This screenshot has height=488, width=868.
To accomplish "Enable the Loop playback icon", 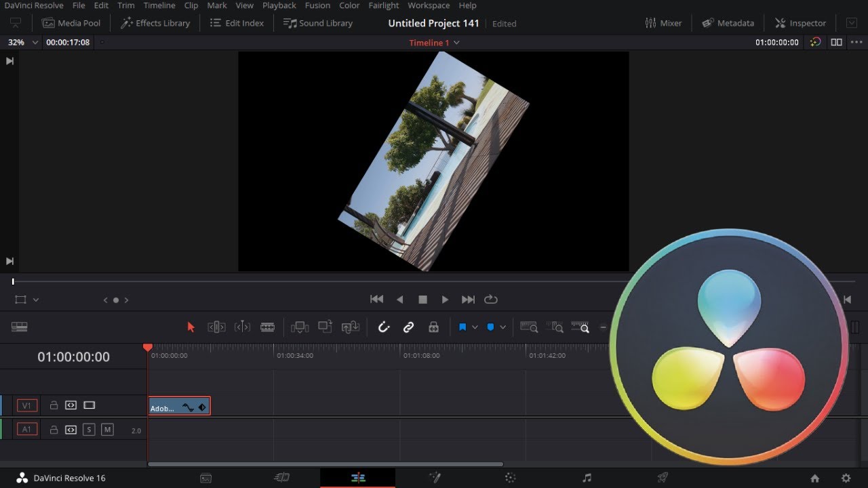I will pyautogui.click(x=491, y=299).
